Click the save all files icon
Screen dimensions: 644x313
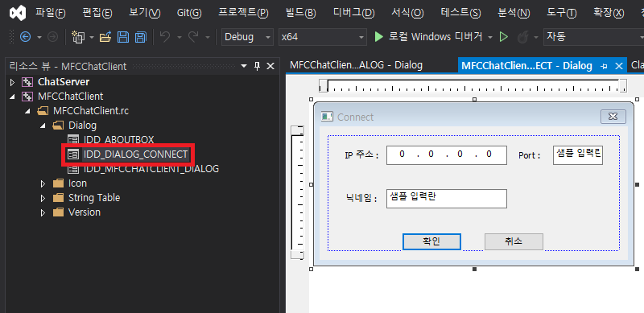click(141, 37)
